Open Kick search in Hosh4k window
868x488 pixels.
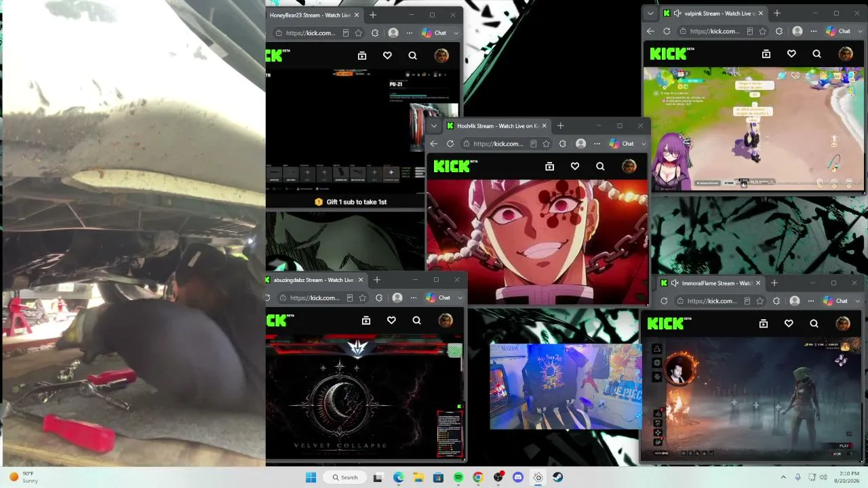[600, 166]
